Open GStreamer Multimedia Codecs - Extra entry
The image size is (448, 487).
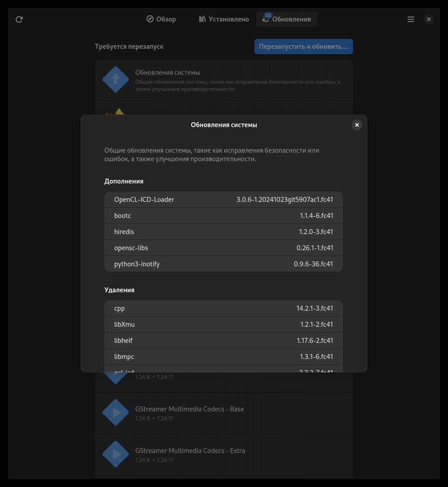coord(224,455)
